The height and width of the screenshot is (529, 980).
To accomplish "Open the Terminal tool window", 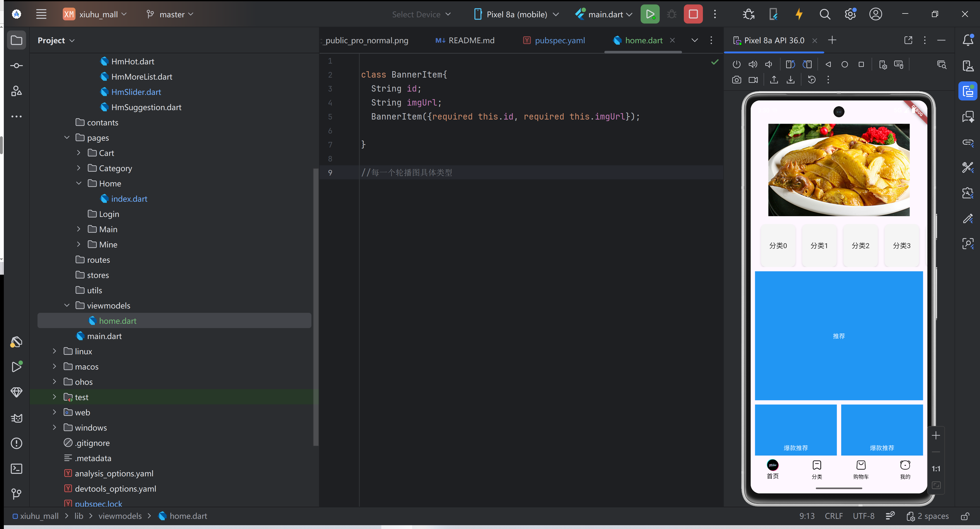I will click(16, 468).
